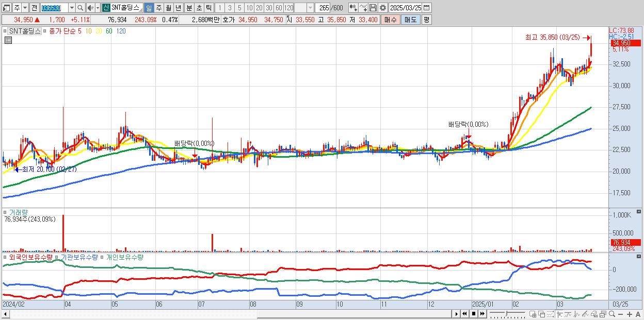Open the stock code dropdown arrow next to 036530
Image resolution: width=644 pixels, height=320 pixels.
[x=72, y=8]
